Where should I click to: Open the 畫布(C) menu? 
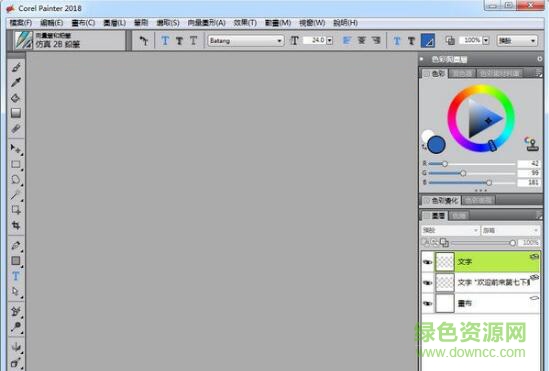pyautogui.click(x=83, y=23)
